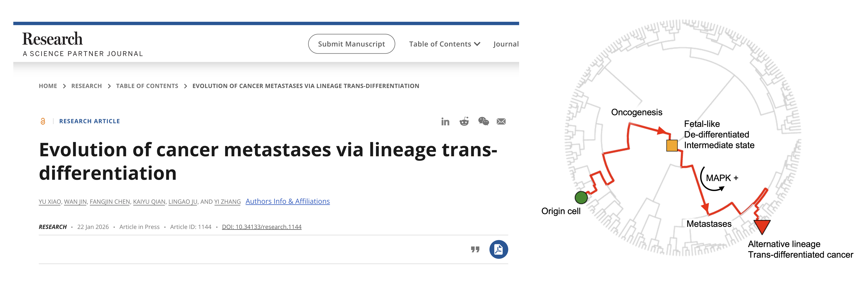Open the Journal menu item

(506, 44)
